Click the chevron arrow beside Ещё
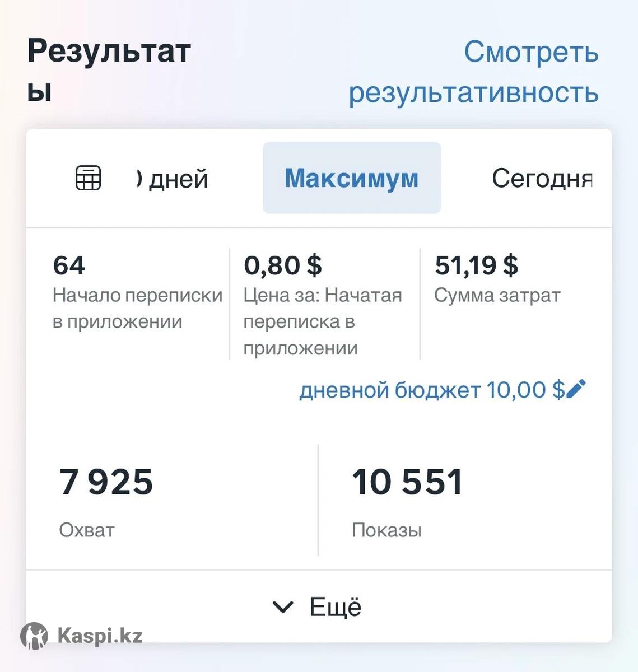638x672 pixels. point(282,606)
